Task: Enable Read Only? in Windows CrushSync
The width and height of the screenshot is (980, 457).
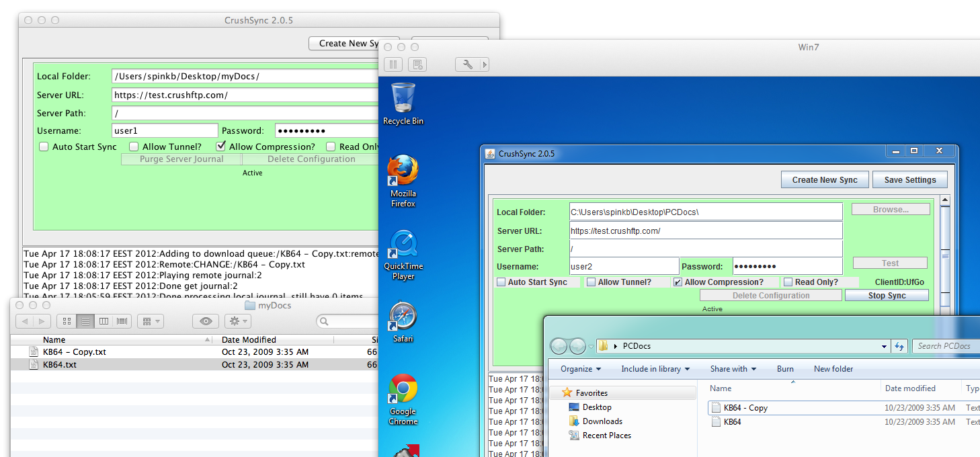Action: (x=788, y=282)
